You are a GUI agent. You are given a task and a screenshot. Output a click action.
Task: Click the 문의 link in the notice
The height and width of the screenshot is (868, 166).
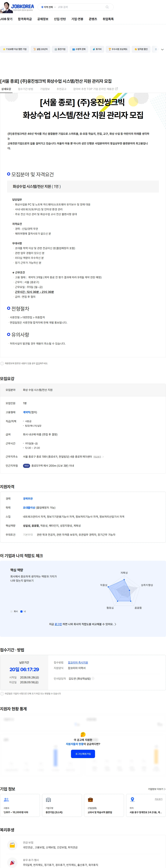[38, 363]
